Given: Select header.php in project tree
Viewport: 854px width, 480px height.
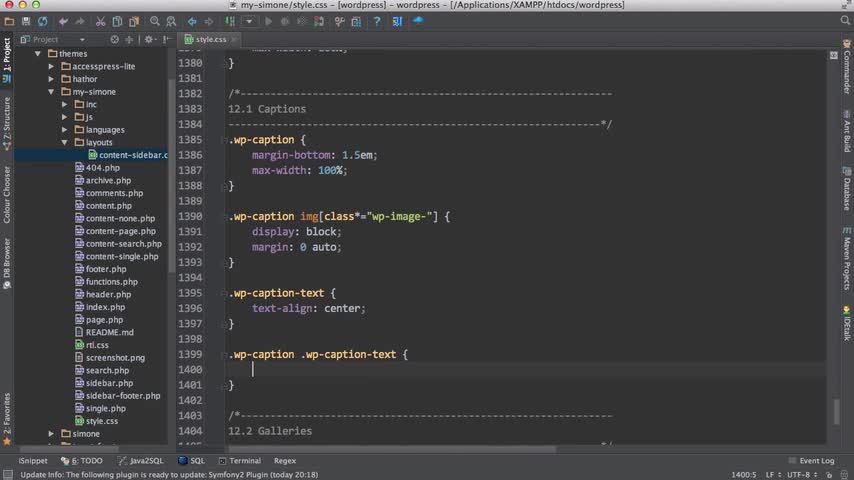Looking at the screenshot, I should pyautogui.click(x=103, y=294).
